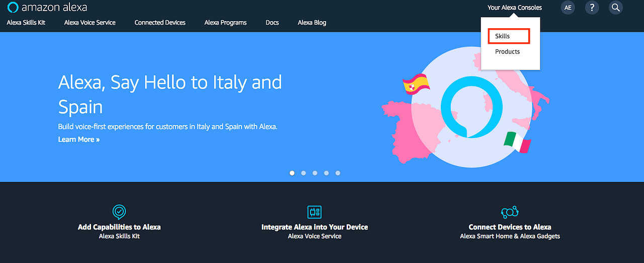Open the Alexa Programs nav item
644x263 pixels.
[x=225, y=23]
